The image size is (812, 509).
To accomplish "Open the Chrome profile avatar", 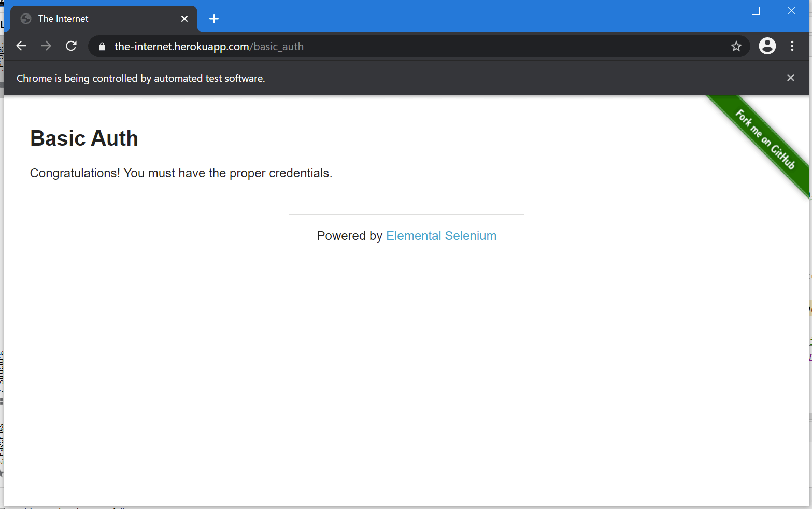I will [x=767, y=46].
